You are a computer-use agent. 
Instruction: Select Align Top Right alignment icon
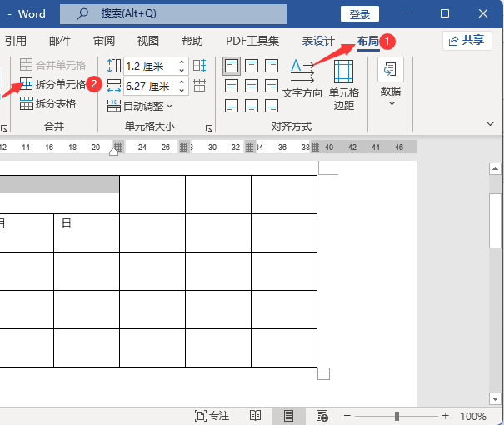point(272,66)
